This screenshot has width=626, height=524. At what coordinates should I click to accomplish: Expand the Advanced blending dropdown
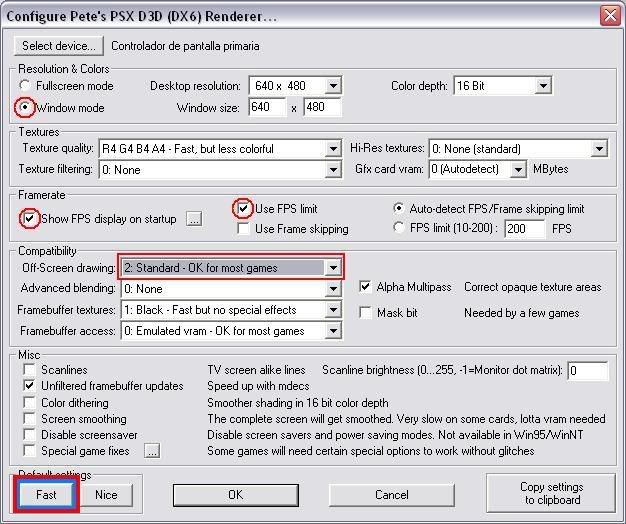click(333, 289)
